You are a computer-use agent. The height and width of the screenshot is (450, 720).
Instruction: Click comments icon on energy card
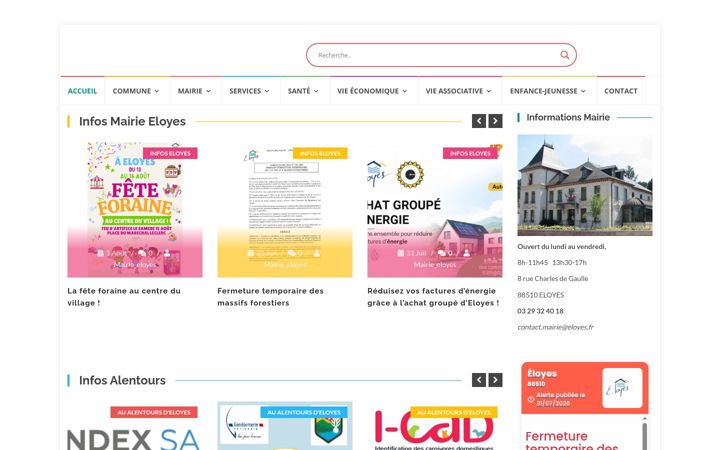(x=442, y=253)
